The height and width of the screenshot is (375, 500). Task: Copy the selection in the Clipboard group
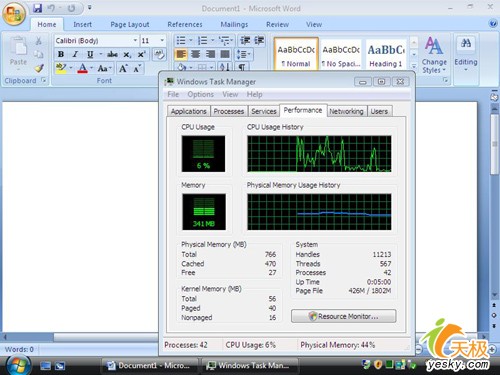39,54
